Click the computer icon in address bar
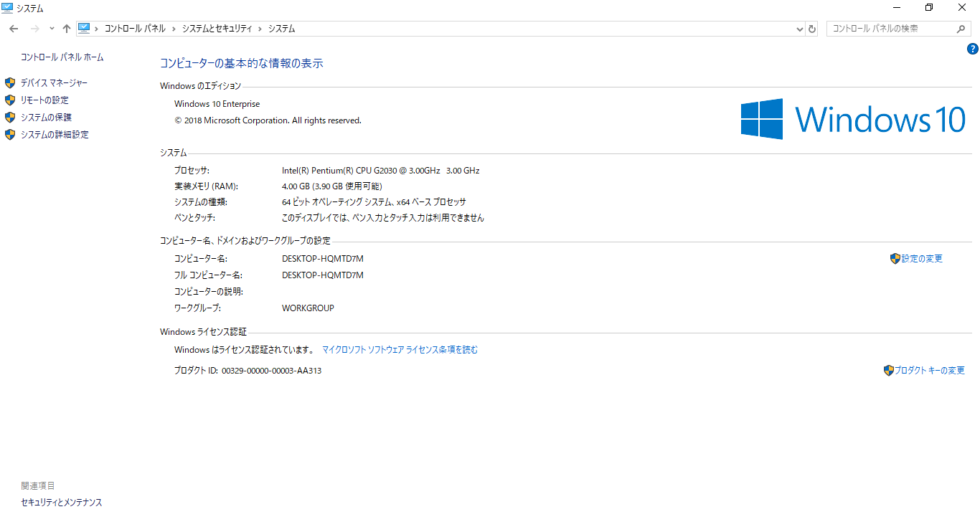This screenshot has width=980, height=522. 84,28
